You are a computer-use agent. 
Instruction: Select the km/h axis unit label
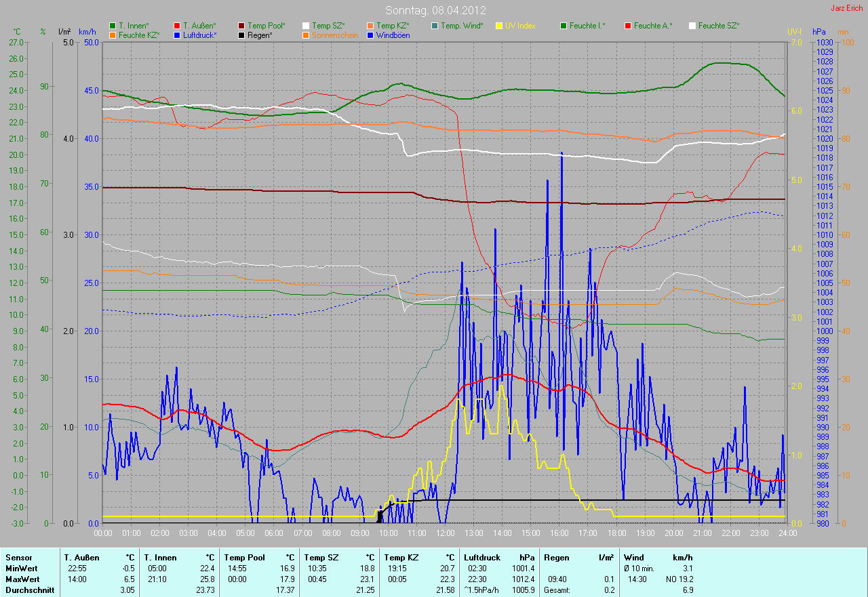[87, 32]
